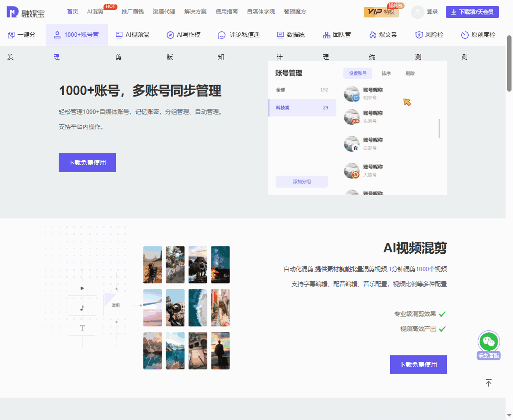This screenshot has height=420, width=513.
Task: Click the shield icon for 风险检测
Action: (x=419, y=35)
